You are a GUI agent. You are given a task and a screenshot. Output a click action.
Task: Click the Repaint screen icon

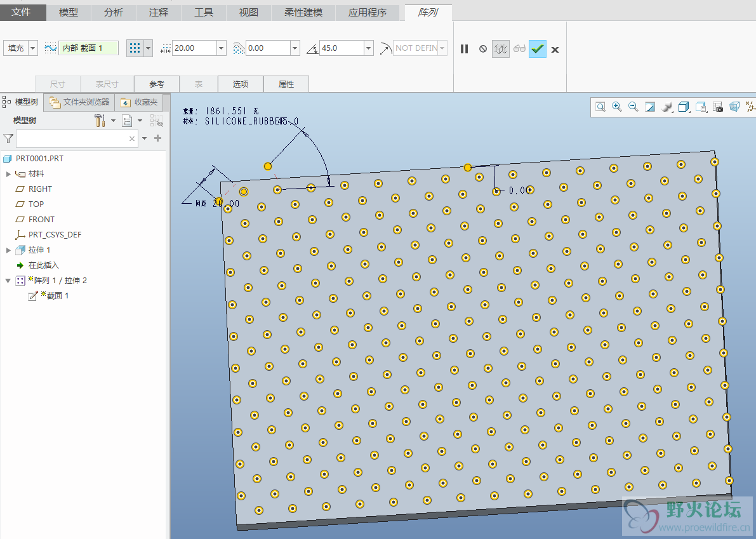[650, 107]
